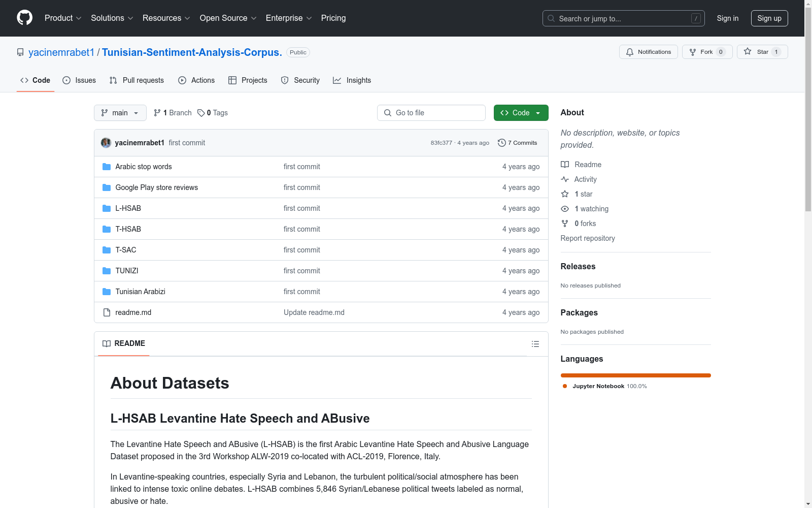Click the T-SAC folder icon

pos(107,250)
